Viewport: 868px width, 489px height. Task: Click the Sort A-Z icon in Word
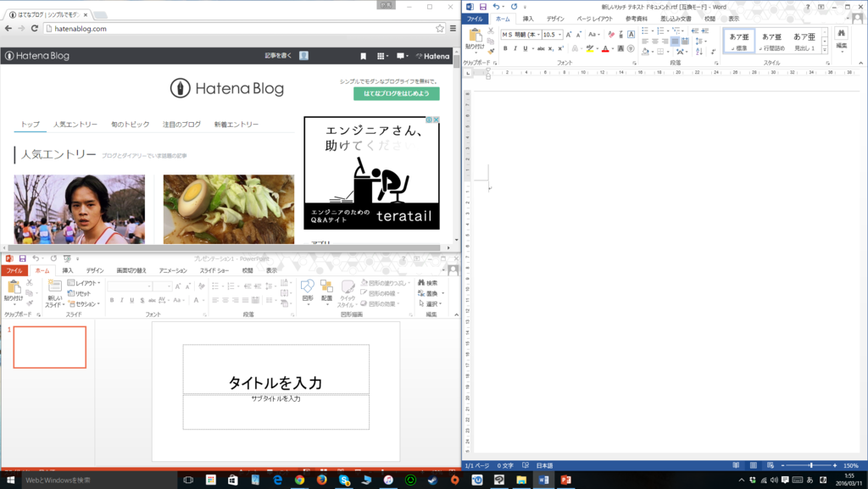[x=699, y=52]
